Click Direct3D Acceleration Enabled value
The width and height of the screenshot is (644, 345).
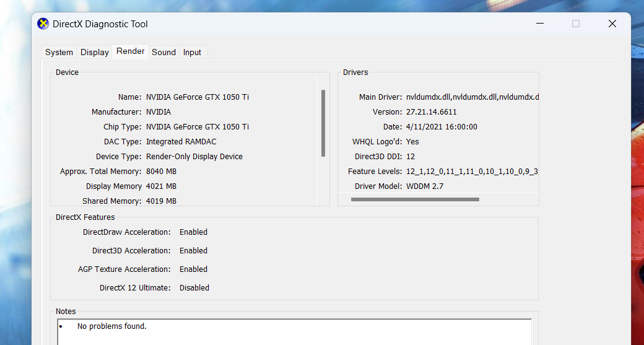pos(193,250)
